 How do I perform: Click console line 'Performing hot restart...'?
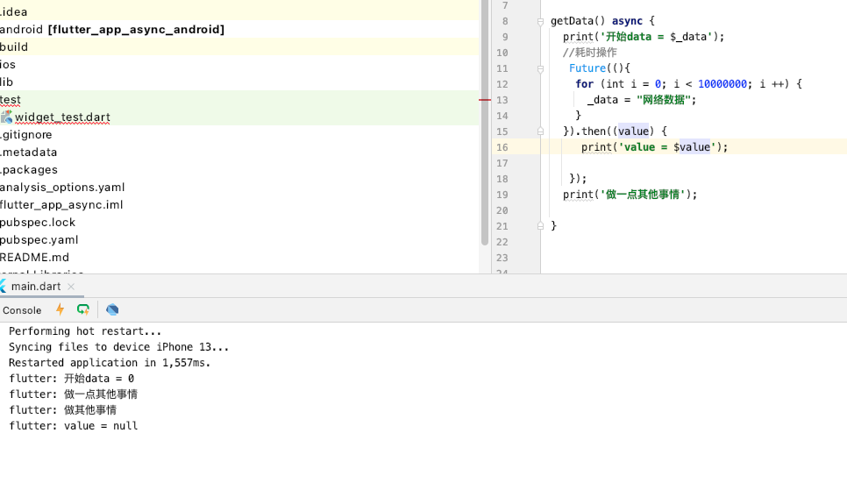[x=85, y=331]
